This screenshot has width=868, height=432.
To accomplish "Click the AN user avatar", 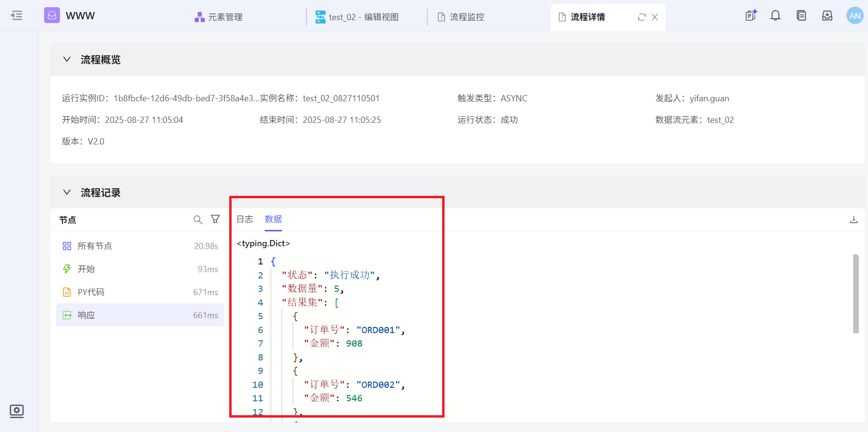I will tap(855, 16).
